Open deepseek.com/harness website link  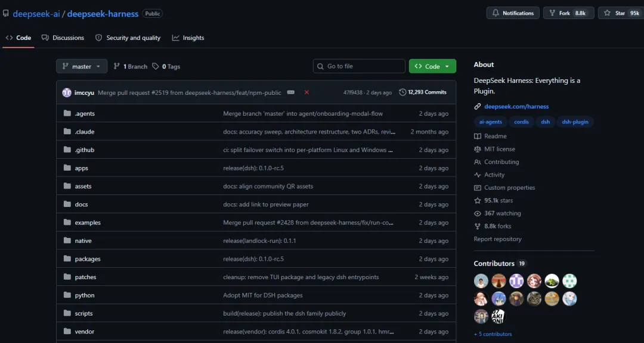[516, 106]
